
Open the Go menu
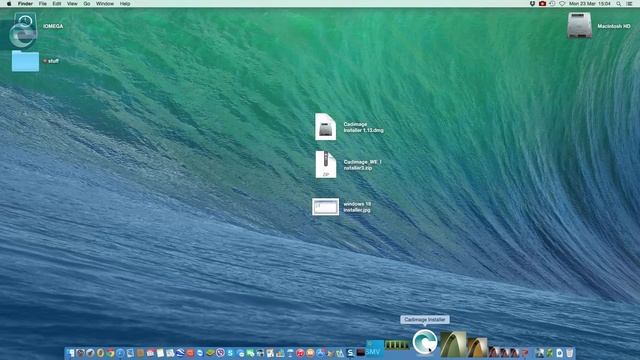click(87, 4)
